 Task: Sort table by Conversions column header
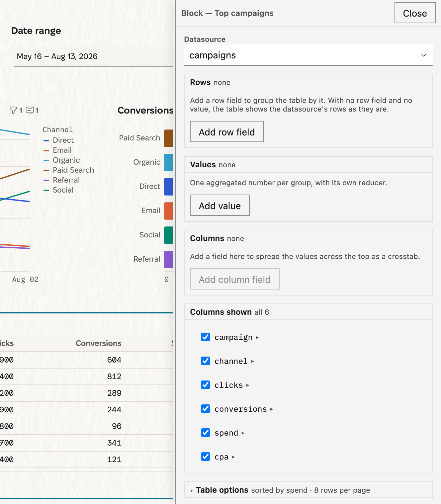click(99, 343)
